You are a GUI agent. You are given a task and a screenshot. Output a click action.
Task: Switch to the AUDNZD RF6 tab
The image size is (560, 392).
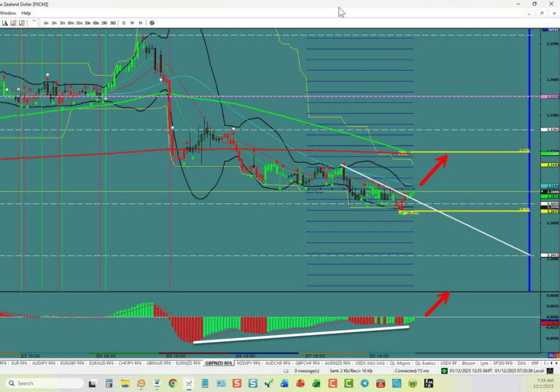tap(338, 363)
